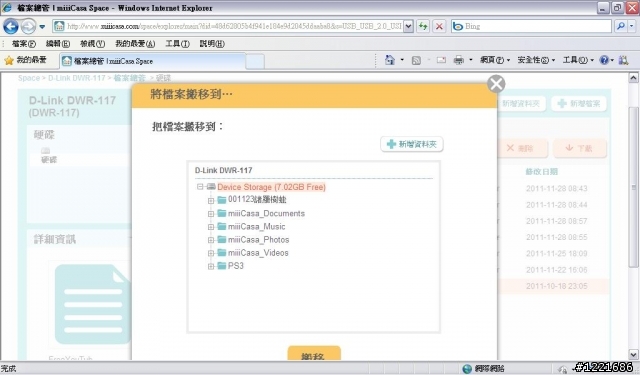Expand the miiiCasa_Videos folder node
This screenshot has width=640, height=375.
click(x=211, y=253)
